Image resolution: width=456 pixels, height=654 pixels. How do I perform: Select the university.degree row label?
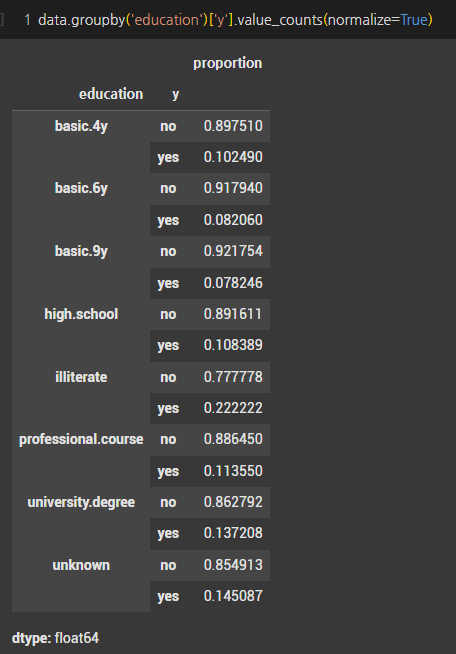[81, 502]
